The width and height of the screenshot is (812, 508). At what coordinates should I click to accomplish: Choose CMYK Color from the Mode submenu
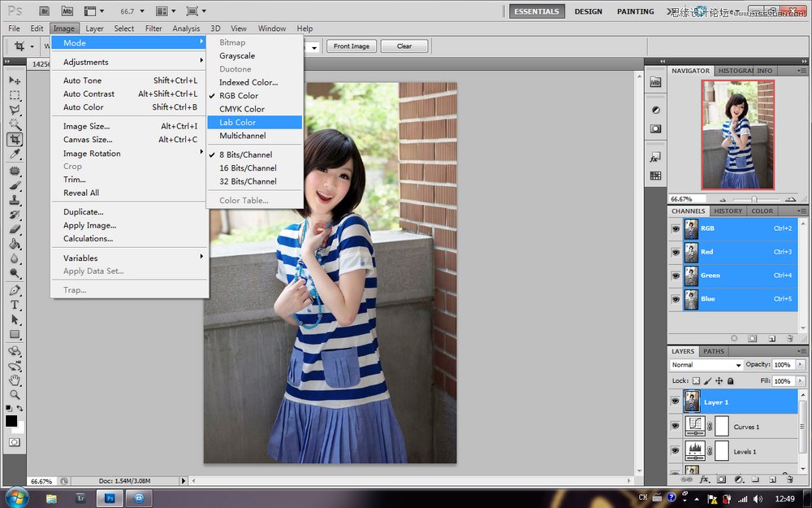coord(241,108)
